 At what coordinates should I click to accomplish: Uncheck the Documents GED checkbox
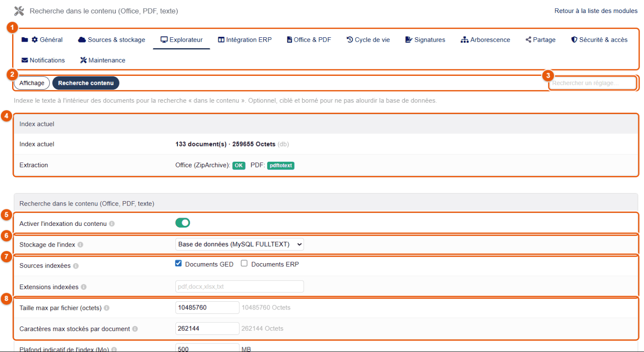[178, 264]
